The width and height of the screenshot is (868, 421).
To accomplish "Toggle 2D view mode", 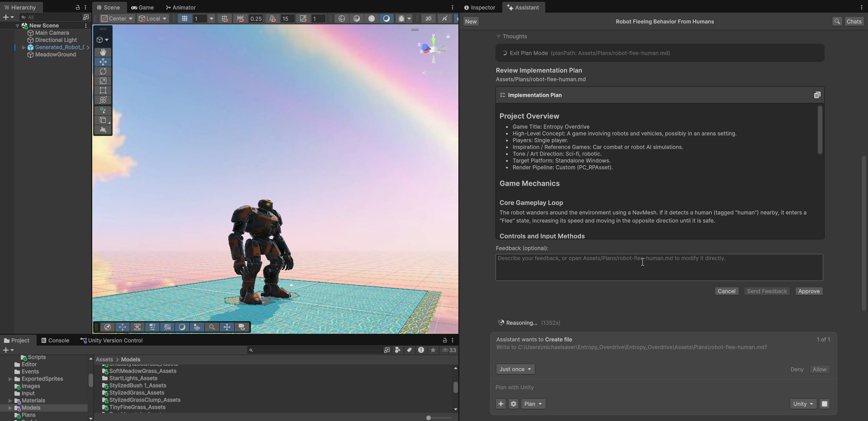I will pos(429,19).
